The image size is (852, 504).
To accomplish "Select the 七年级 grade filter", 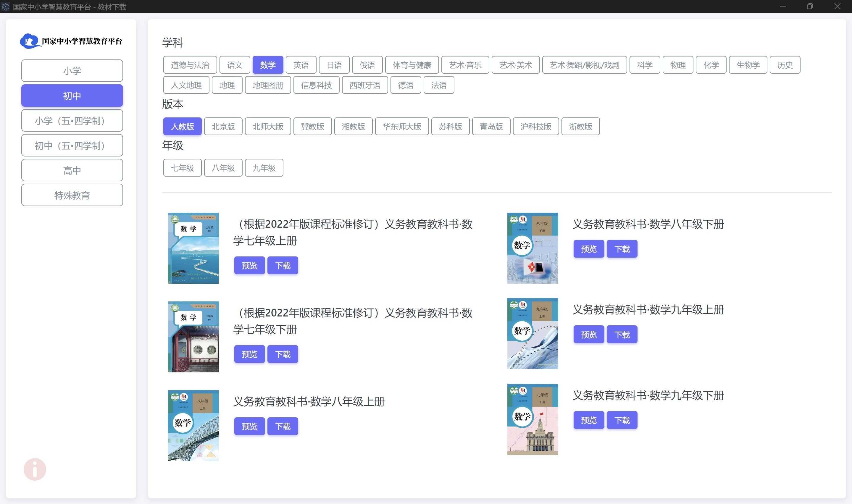I will pos(182,167).
